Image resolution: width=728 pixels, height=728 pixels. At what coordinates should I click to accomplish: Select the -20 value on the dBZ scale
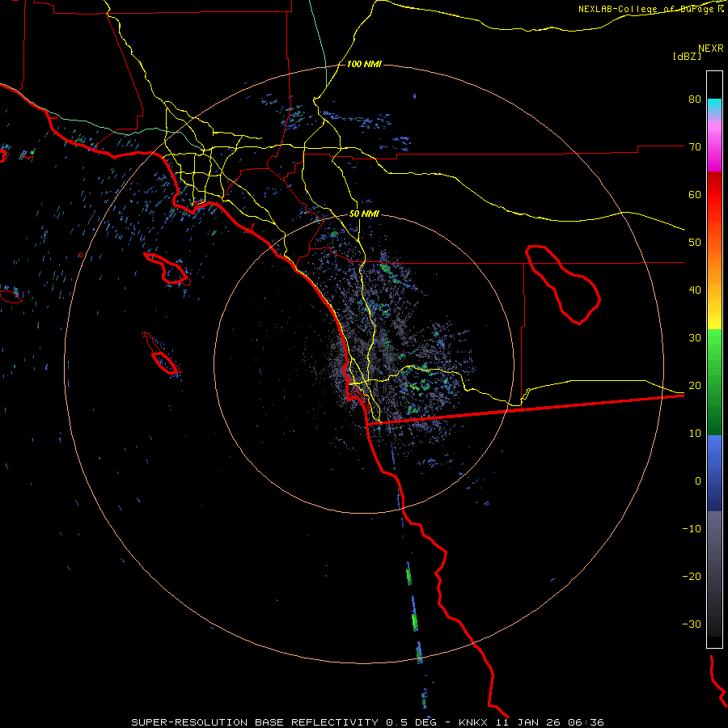[692, 577]
